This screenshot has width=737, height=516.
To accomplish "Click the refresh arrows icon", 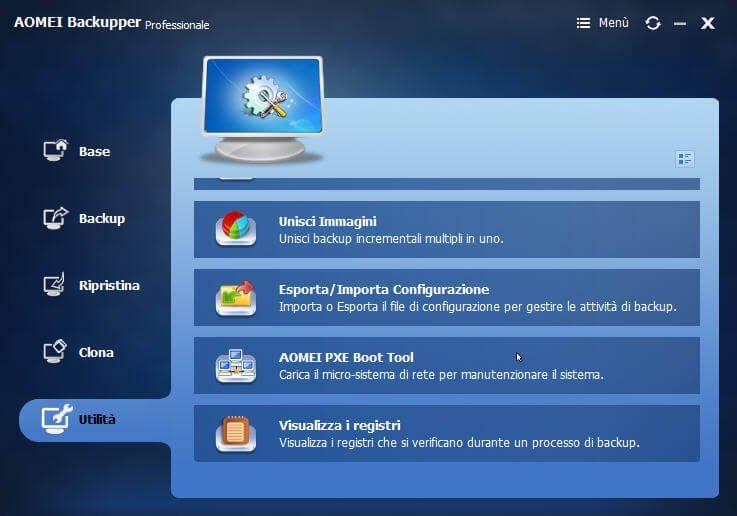I will pyautogui.click(x=653, y=23).
